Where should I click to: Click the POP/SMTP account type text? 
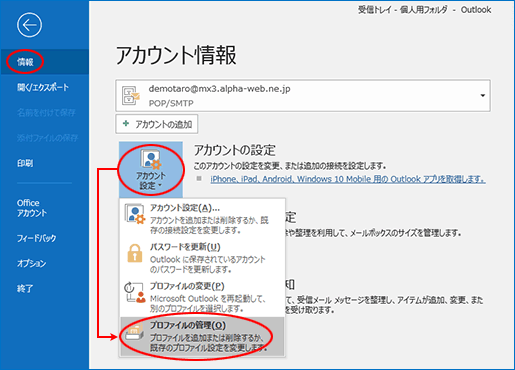coord(171,103)
